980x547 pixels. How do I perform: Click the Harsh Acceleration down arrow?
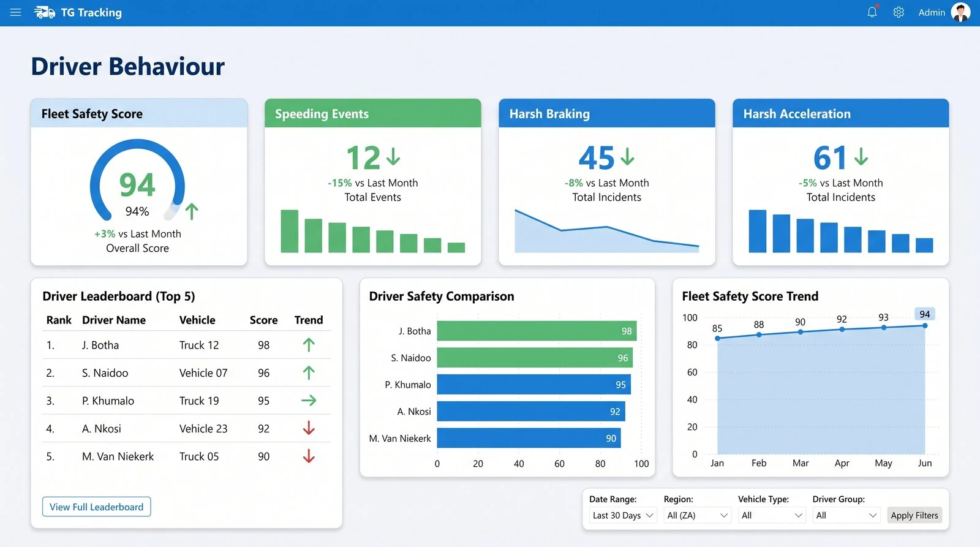pos(861,156)
